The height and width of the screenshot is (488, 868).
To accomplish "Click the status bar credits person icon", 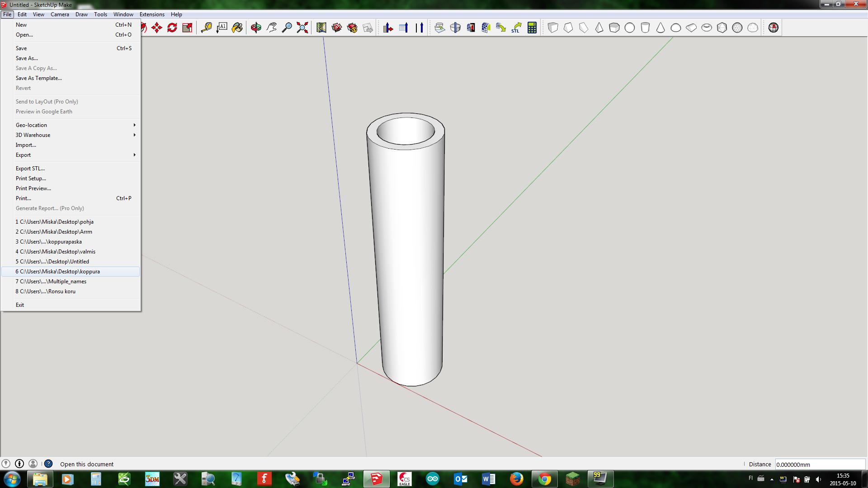I will pyautogui.click(x=33, y=464).
